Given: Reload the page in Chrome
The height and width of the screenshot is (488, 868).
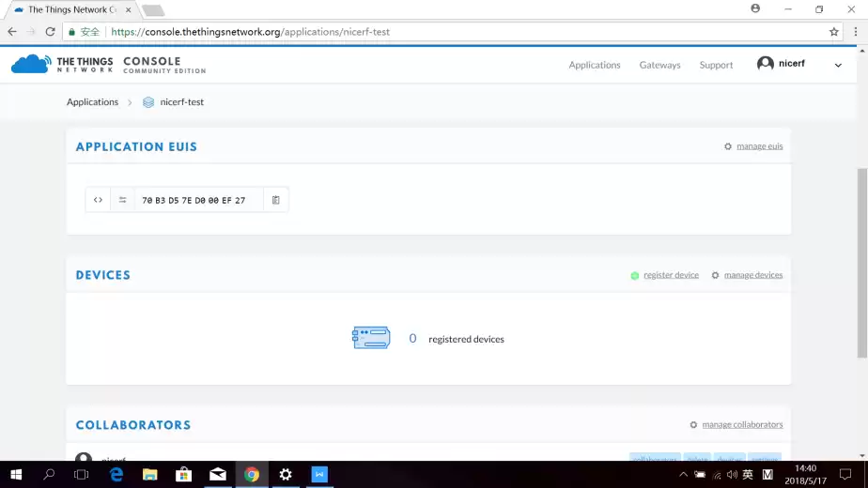Looking at the screenshot, I should [x=50, y=31].
